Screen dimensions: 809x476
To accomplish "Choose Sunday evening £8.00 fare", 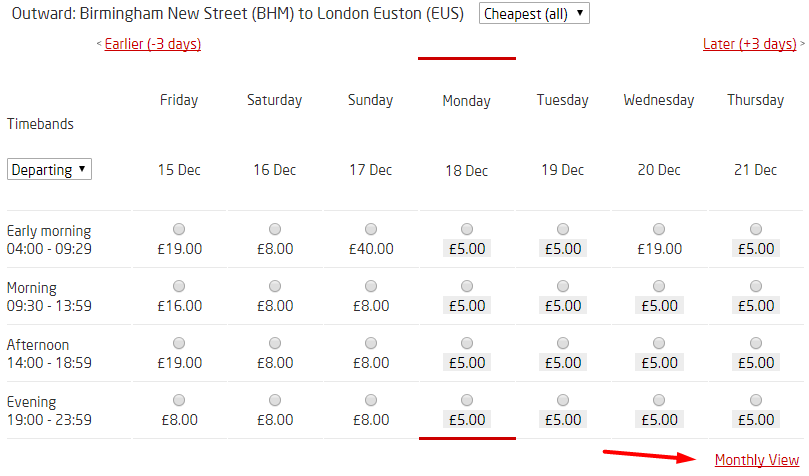I will (370, 400).
